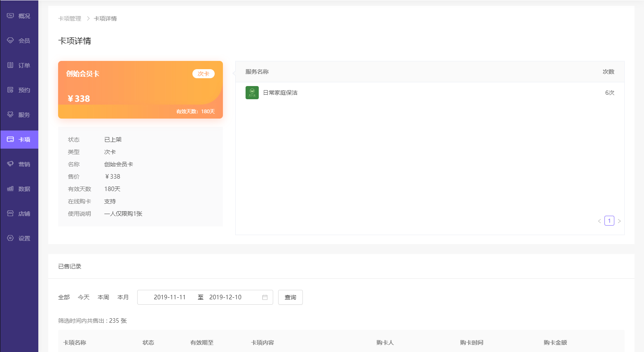Image resolution: width=644 pixels, height=352 pixels.
Task: Click the 查询 query button
Action: point(290,297)
